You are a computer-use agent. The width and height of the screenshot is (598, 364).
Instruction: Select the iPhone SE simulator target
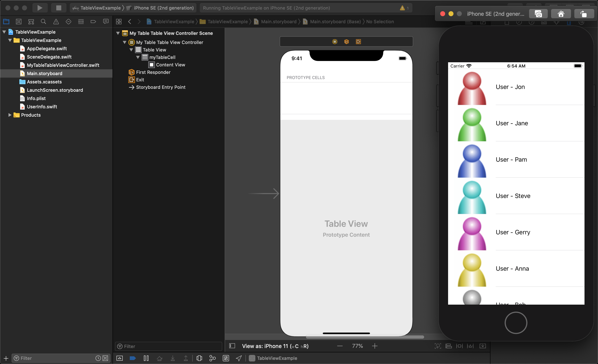(164, 8)
